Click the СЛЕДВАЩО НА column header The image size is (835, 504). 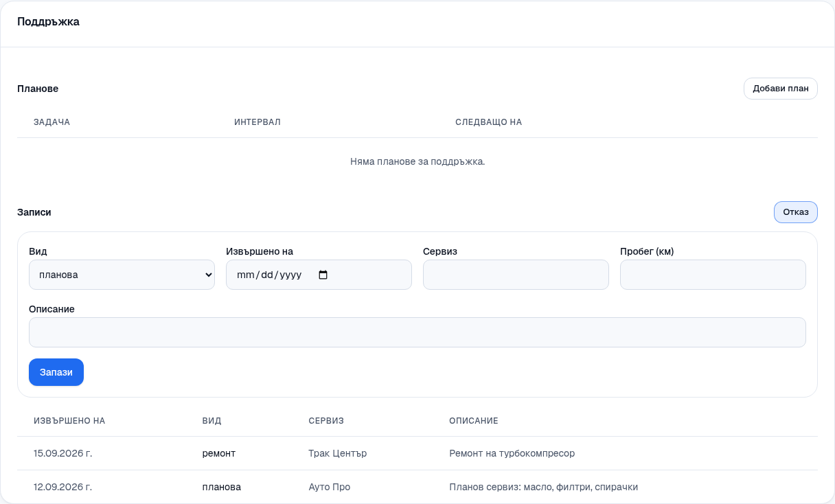[489, 122]
